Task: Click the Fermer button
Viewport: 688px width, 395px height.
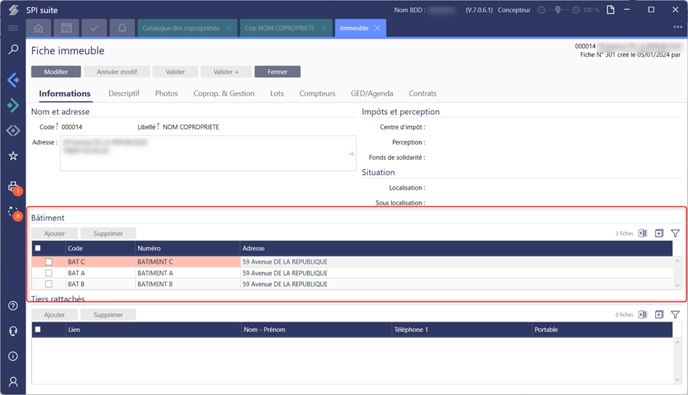Action: coord(277,72)
